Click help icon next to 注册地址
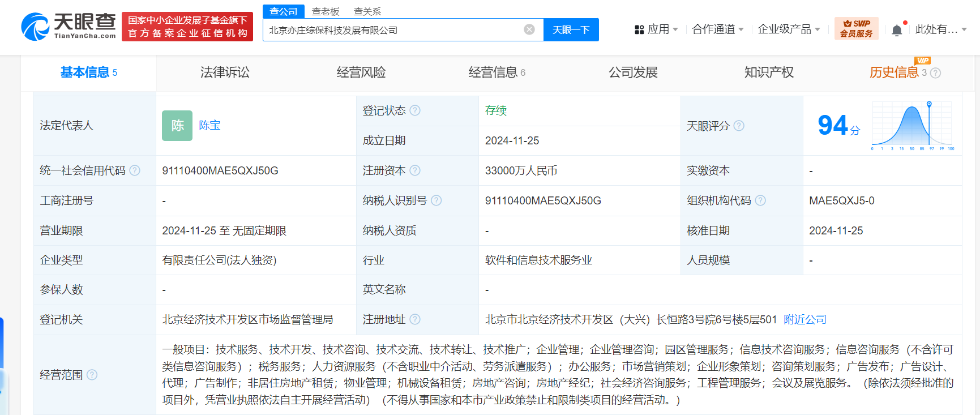980x415 pixels. pyautogui.click(x=415, y=319)
